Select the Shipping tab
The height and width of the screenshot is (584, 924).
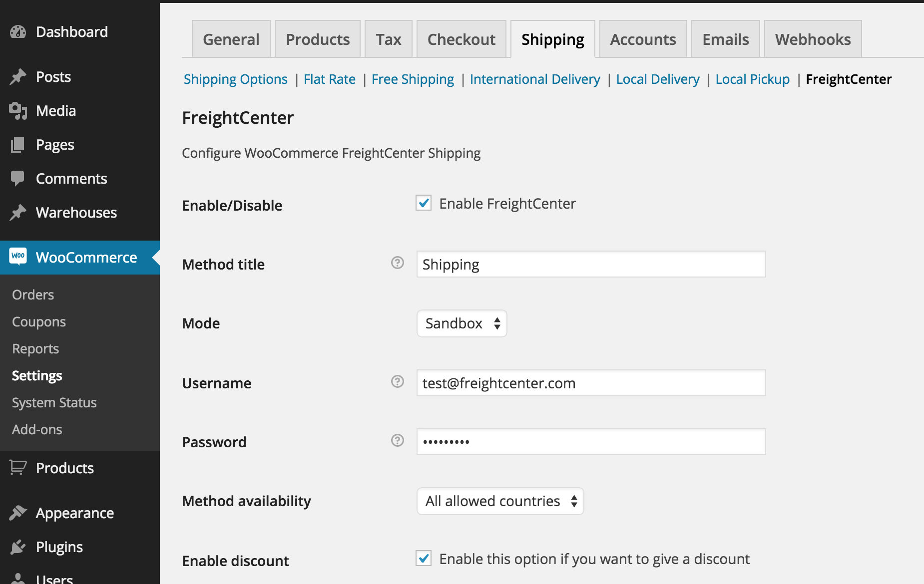[x=553, y=39]
